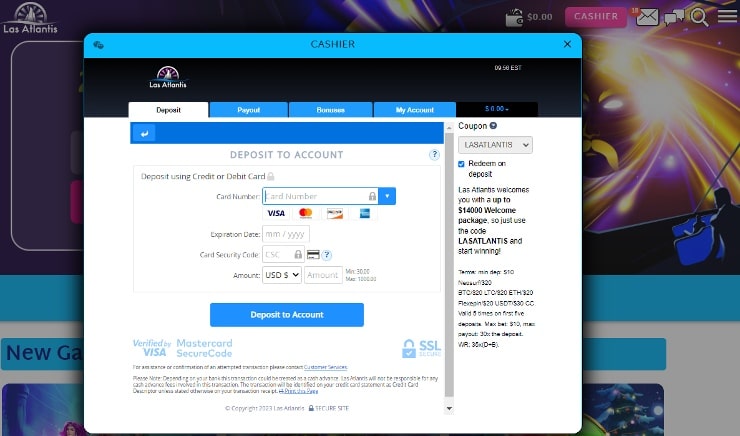Focus the Expiration Date field
This screenshot has height=436, width=740.
click(x=286, y=234)
